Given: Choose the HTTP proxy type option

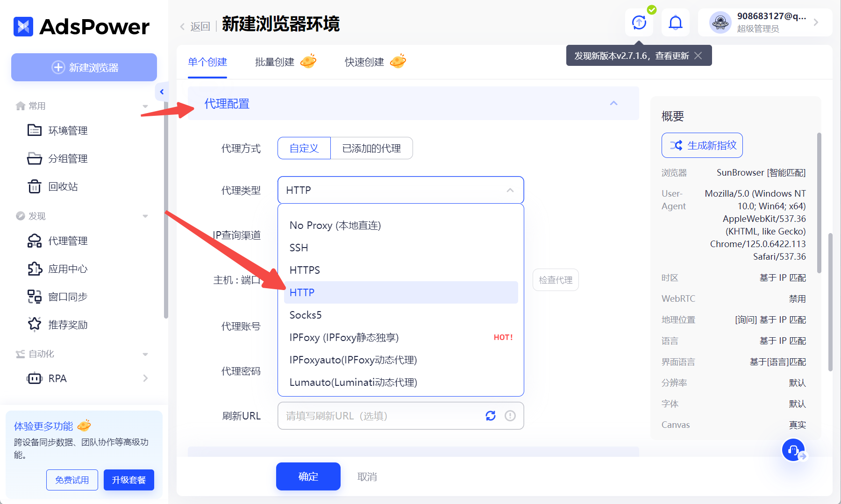Looking at the screenshot, I should (x=401, y=292).
